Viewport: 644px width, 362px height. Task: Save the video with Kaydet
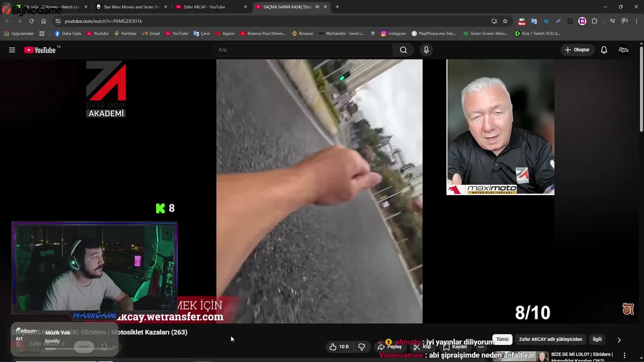pos(455,347)
